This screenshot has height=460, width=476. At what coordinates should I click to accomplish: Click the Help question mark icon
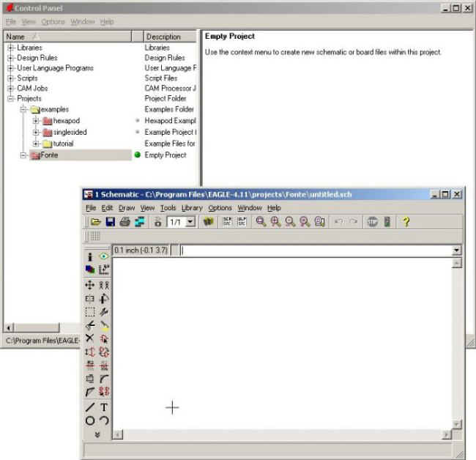click(406, 222)
